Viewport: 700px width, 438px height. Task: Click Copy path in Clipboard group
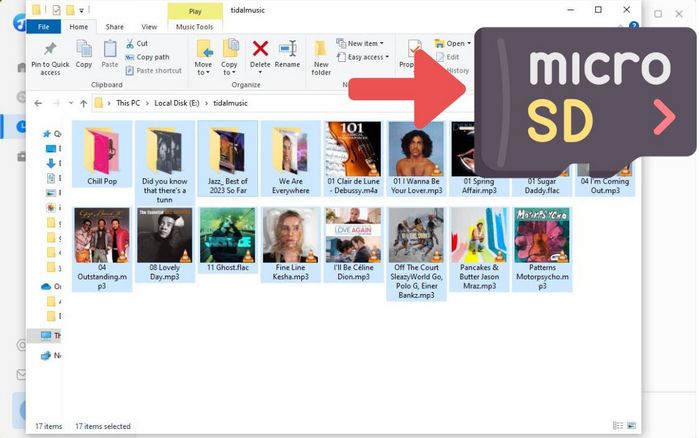click(x=148, y=57)
